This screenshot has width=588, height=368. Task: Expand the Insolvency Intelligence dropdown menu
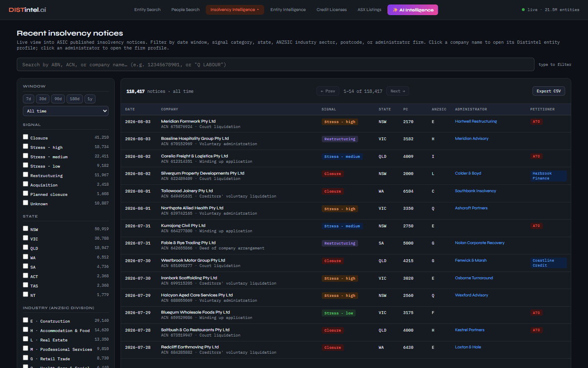[235, 10]
